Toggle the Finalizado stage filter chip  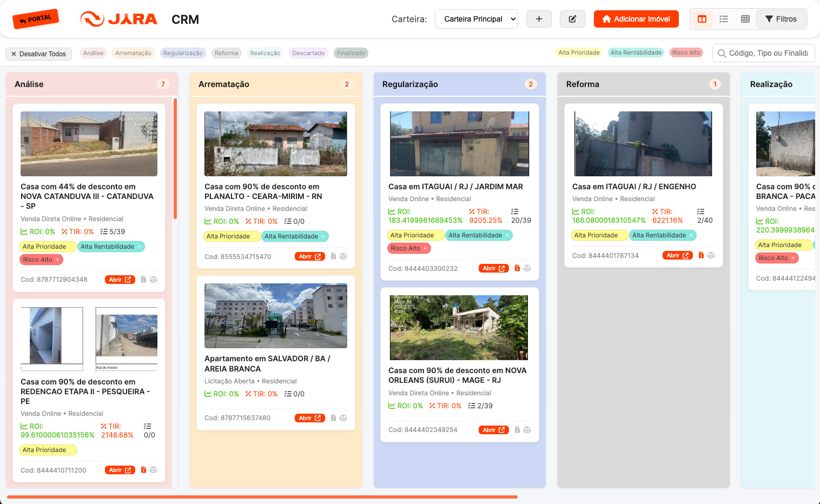coord(351,53)
